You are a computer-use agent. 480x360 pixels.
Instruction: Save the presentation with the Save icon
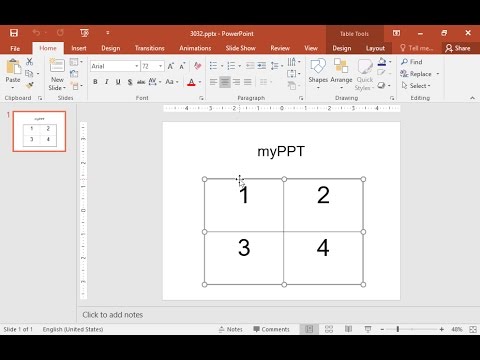pos(14,33)
